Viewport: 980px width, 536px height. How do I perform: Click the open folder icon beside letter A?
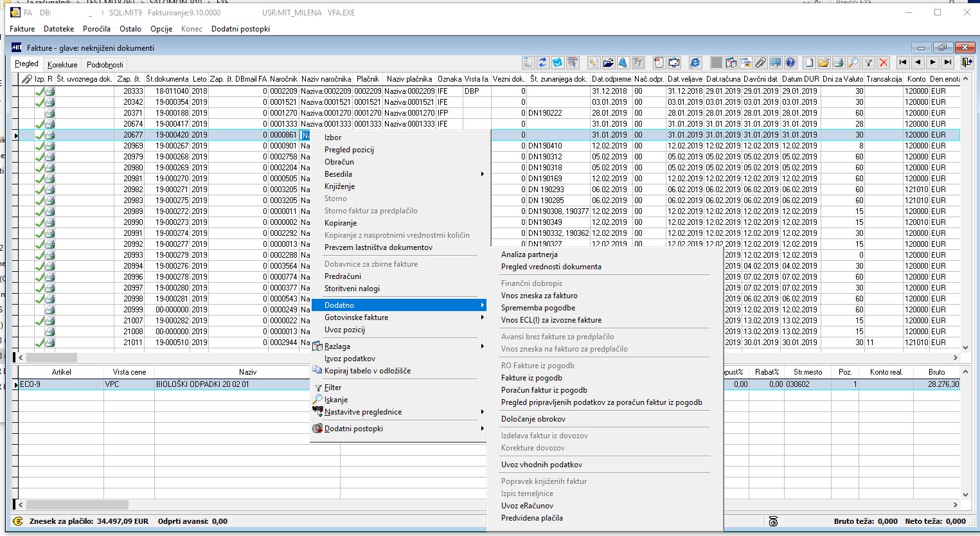point(608,62)
